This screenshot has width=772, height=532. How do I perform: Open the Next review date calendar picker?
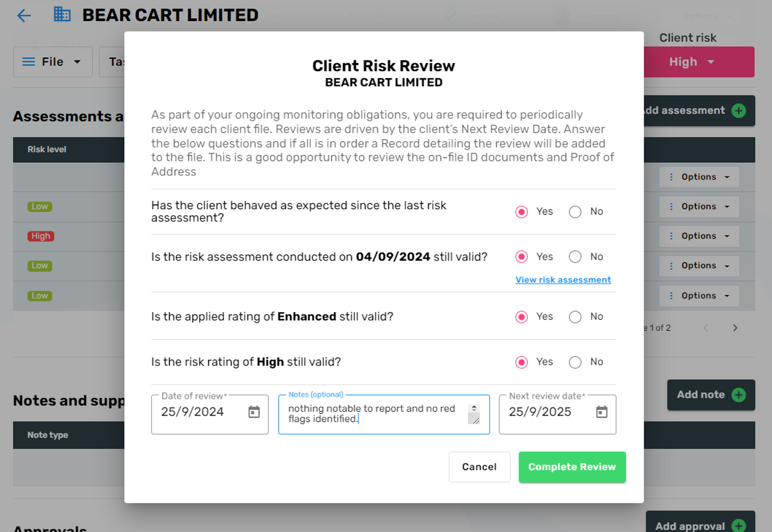click(602, 412)
